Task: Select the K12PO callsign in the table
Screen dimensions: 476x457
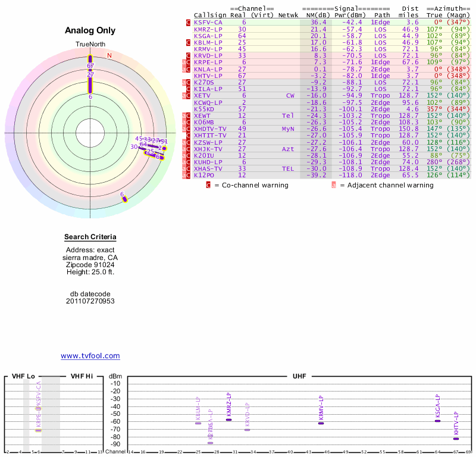Action: tap(203, 175)
